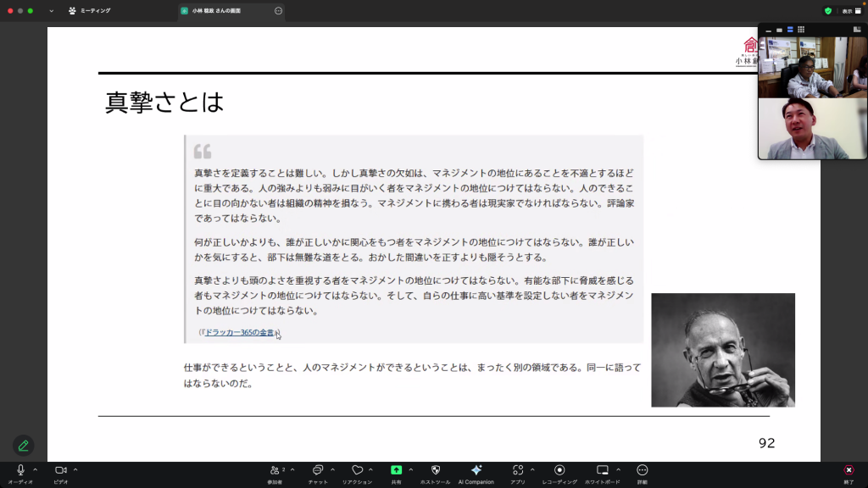
Task: Expand the share options arrow
Action: pyautogui.click(x=411, y=469)
